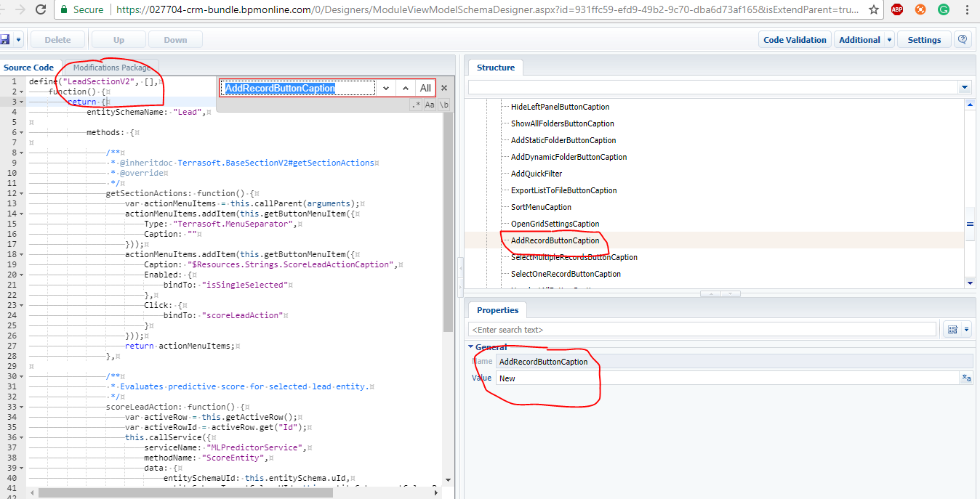This screenshot has width=980, height=499.
Task: Run Code Validation
Action: coord(795,40)
